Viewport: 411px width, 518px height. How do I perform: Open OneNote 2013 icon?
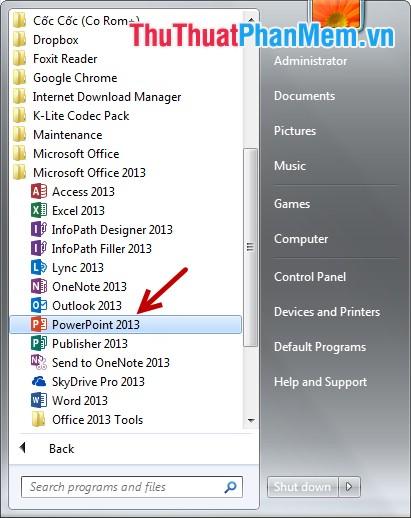(39, 286)
